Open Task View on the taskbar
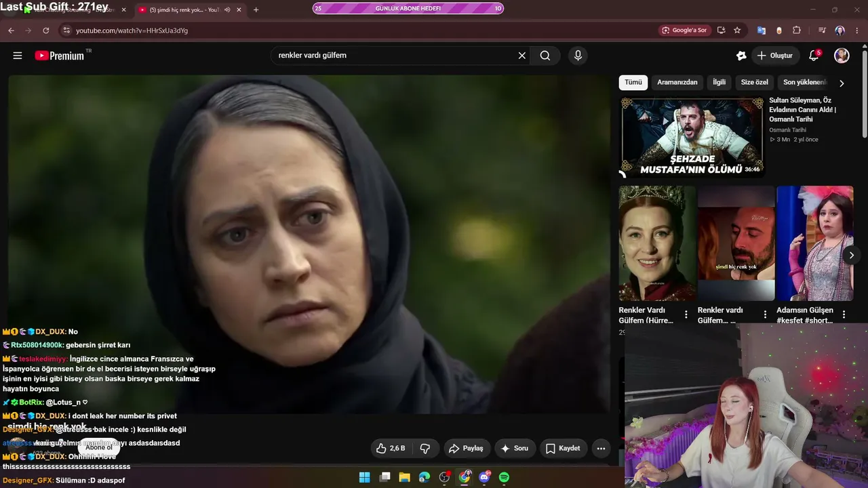Screen dimensions: 868x488 pos(385,477)
